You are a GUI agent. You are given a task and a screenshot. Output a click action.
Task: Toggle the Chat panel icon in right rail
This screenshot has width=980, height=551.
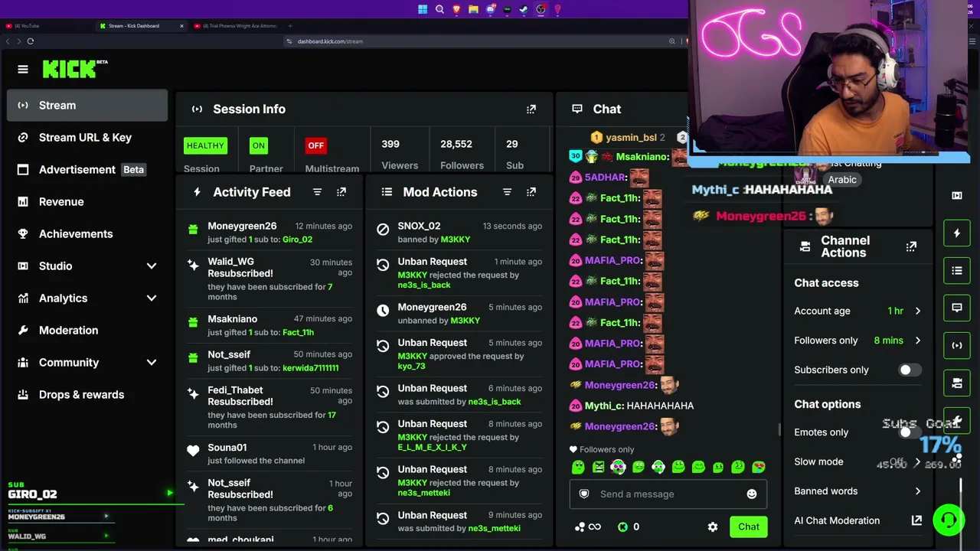[957, 308]
